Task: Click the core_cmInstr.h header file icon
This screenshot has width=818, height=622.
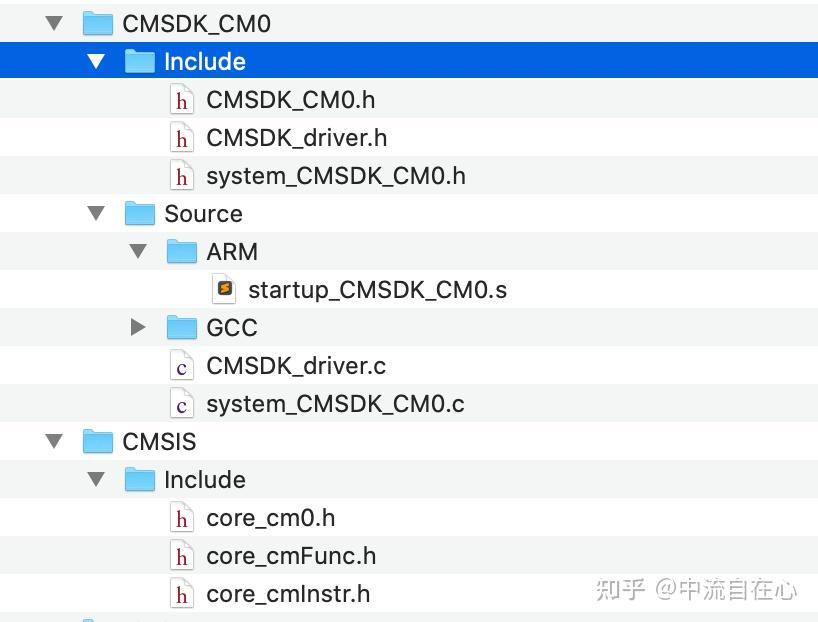Action: 181,594
